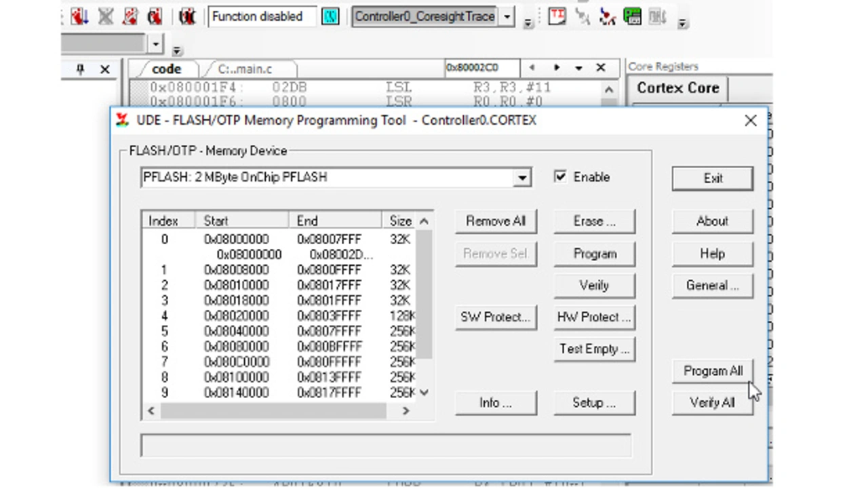Select sector row starting 0x080C0000
Viewport: 868px width, 489px height.
(x=279, y=362)
